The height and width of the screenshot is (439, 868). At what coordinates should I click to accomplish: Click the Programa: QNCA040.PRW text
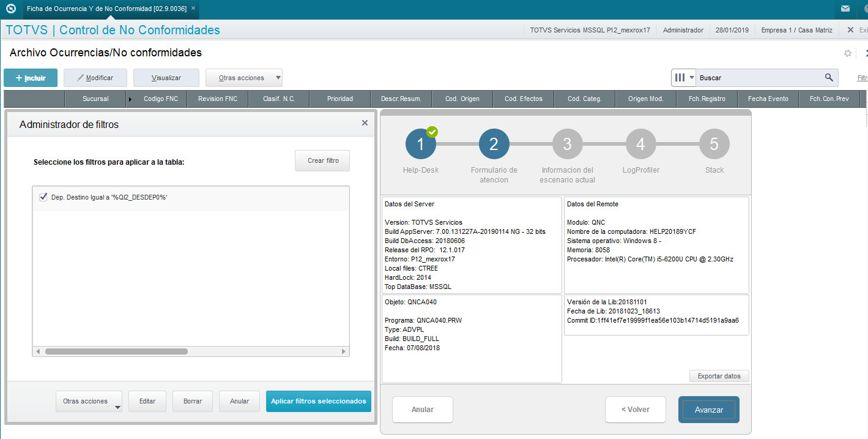(x=423, y=320)
